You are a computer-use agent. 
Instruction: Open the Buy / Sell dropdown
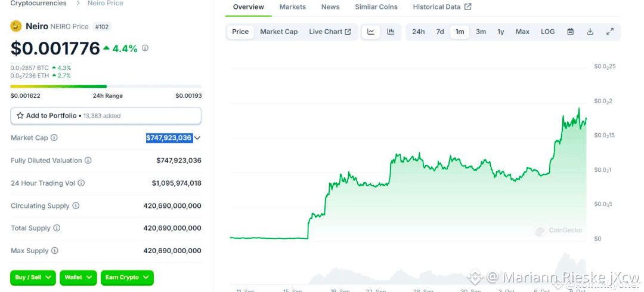coord(33,278)
